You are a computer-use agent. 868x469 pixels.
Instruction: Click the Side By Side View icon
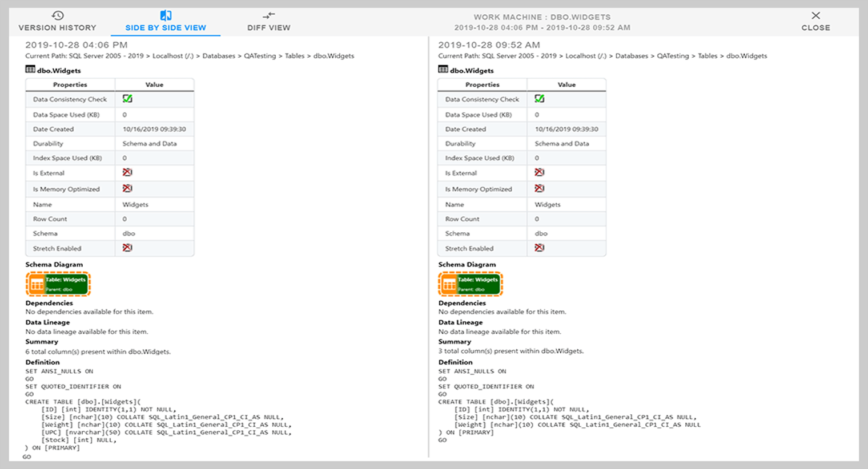pos(166,15)
